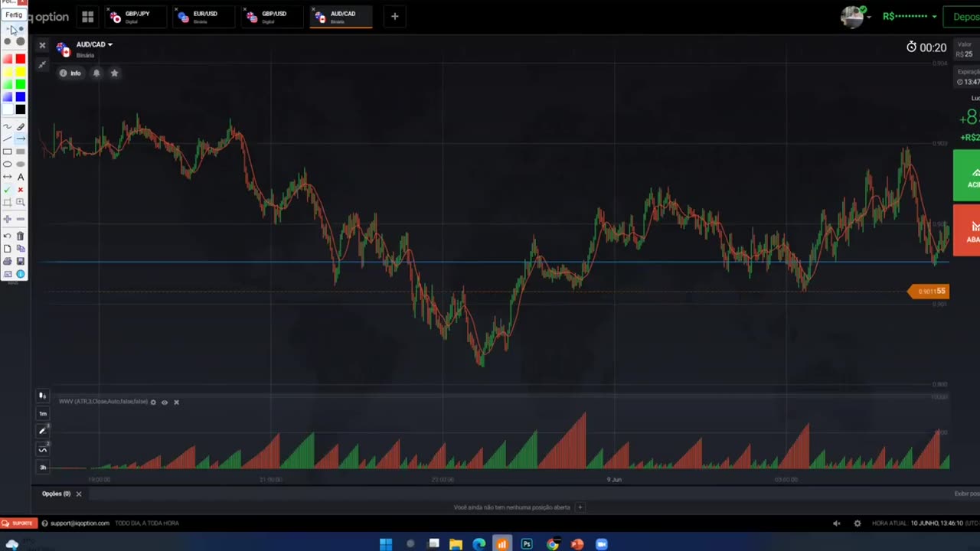Select the AUD/CAD active tab

click(341, 16)
